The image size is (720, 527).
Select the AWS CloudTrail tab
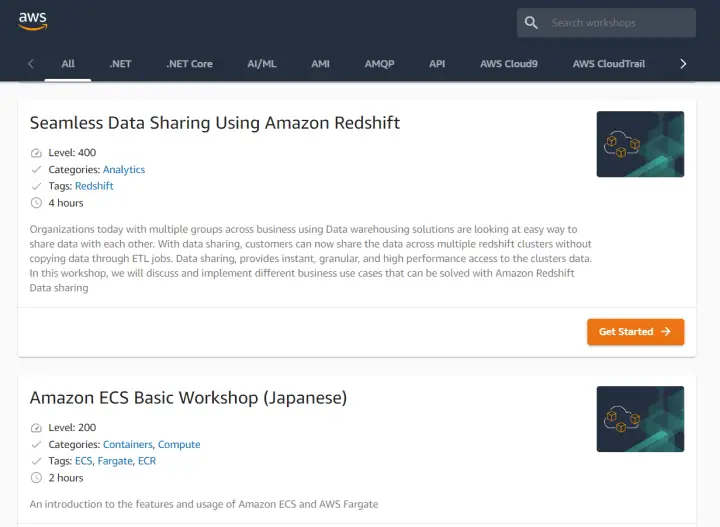(x=608, y=64)
